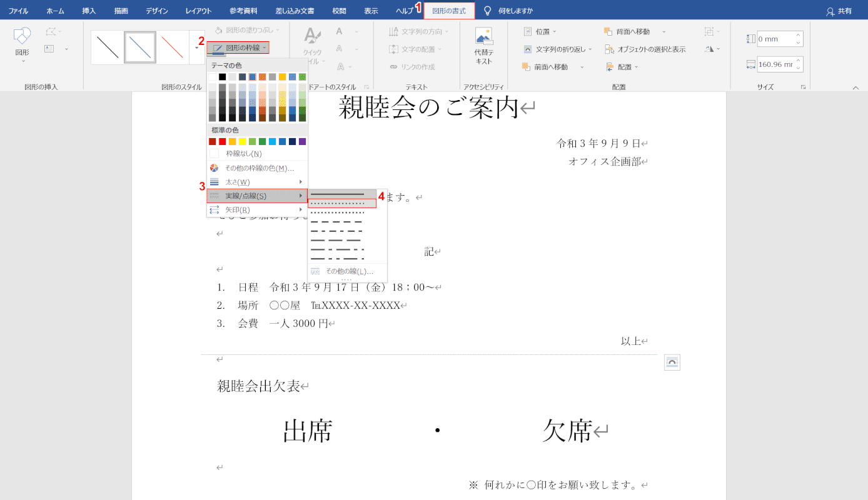
Task: Switch to the 挿入 tab
Action: point(89,11)
